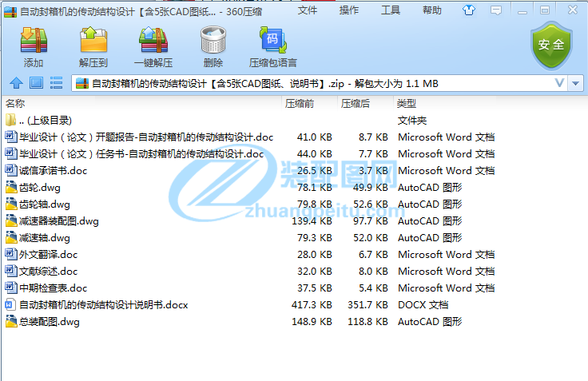Screen dimensions: 588x381
Task: Select 毕业设计（论文）开题报告 file name
Action: coord(146,137)
